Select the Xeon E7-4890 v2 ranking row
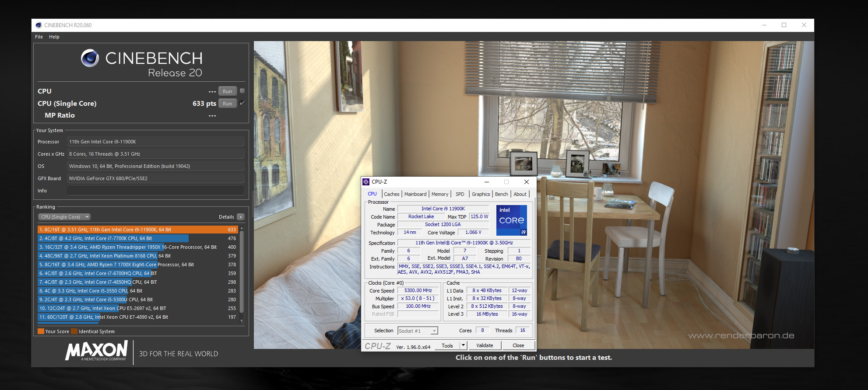This screenshot has height=390, width=868. pos(137,317)
